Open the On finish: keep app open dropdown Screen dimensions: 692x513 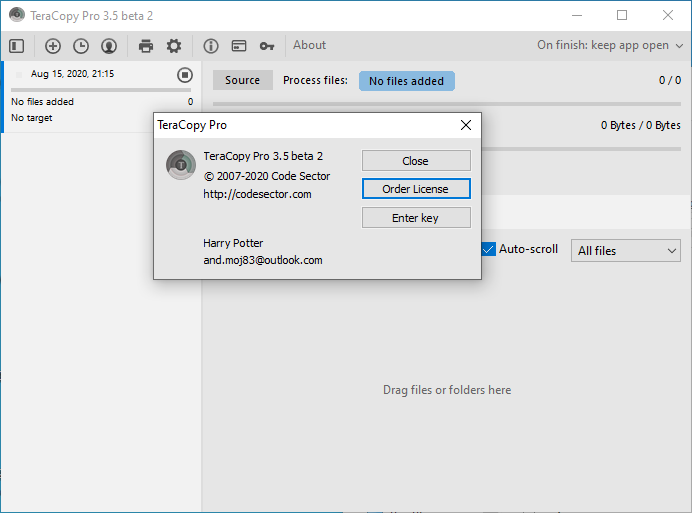[610, 45]
